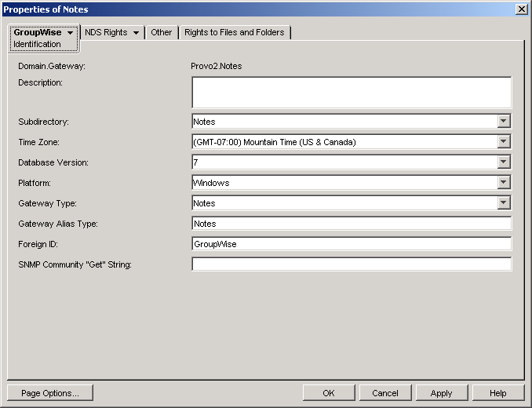Click the SNMP Community Get String field
The width and height of the screenshot is (532, 408).
(352, 264)
